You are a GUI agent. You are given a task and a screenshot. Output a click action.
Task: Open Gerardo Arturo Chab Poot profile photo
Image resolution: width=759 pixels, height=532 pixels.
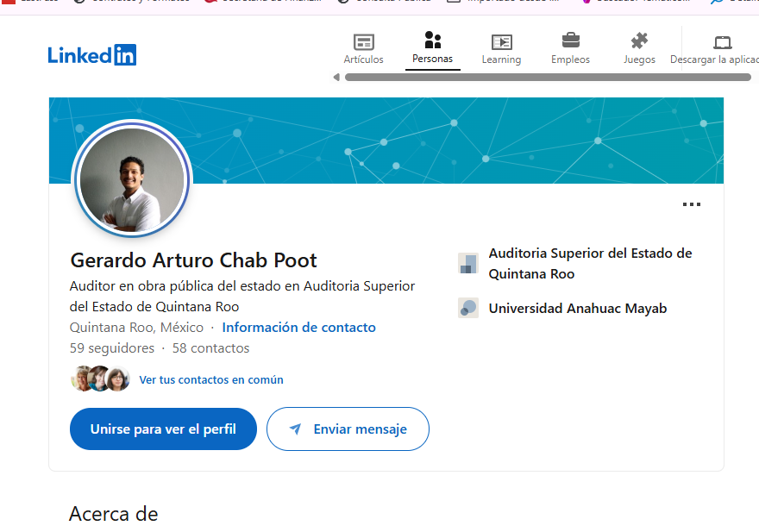pyautogui.click(x=132, y=178)
